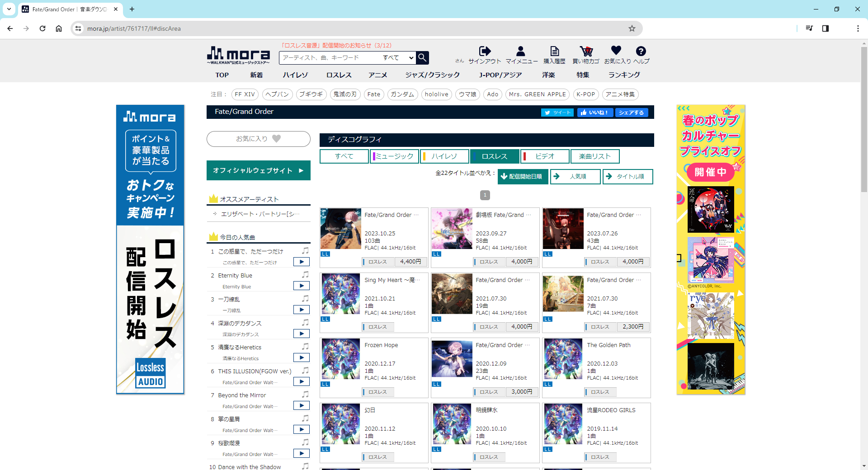
Task: Play preview of Eternity Blue
Action: tap(301, 286)
